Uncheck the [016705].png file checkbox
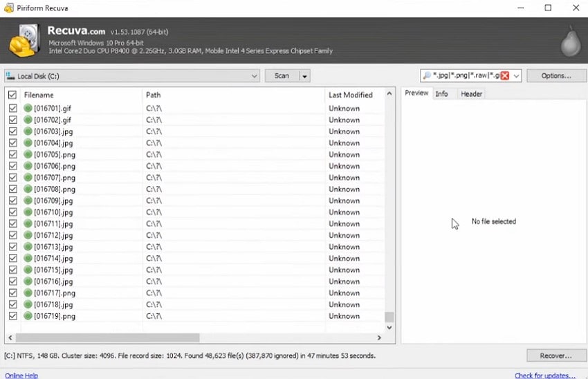588x379 pixels. (12, 154)
